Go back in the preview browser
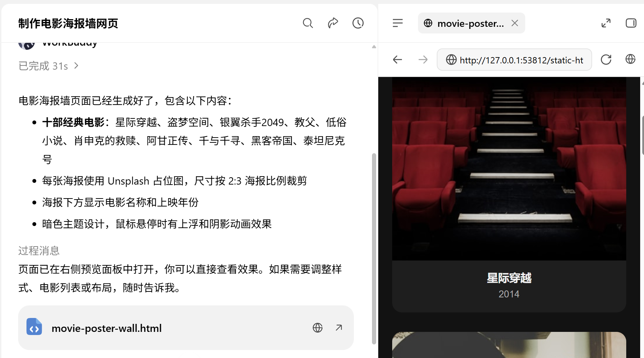644x358 pixels. pyautogui.click(x=397, y=60)
